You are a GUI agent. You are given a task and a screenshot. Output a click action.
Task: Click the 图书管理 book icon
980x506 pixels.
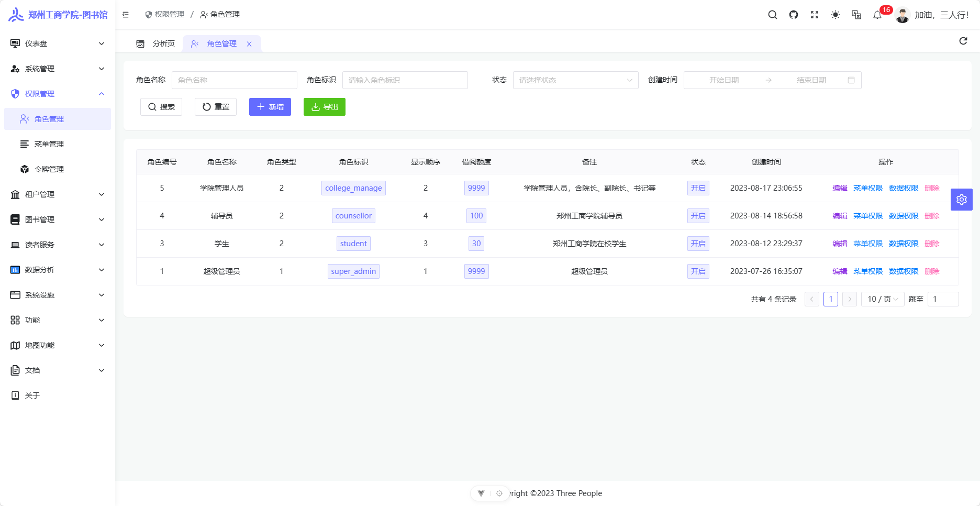coord(15,219)
